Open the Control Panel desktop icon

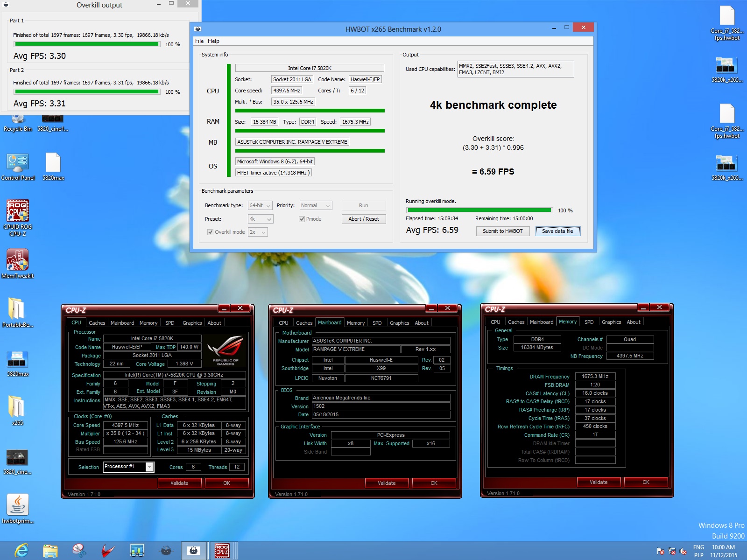pos(18,167)
